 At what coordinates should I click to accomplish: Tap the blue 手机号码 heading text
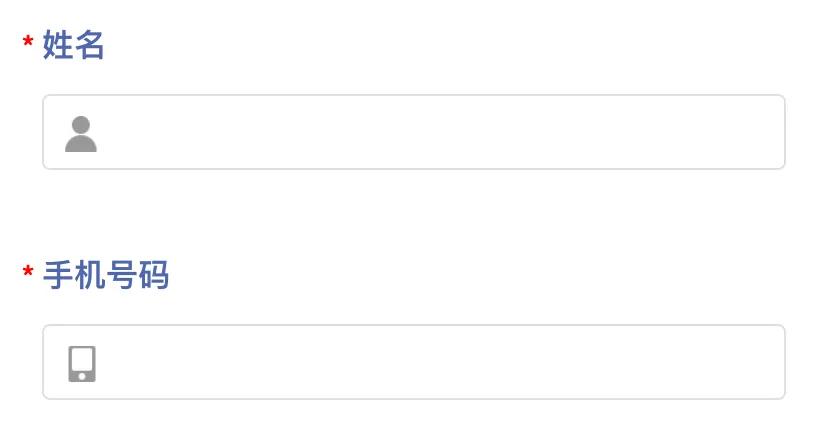tap(106, 276)
